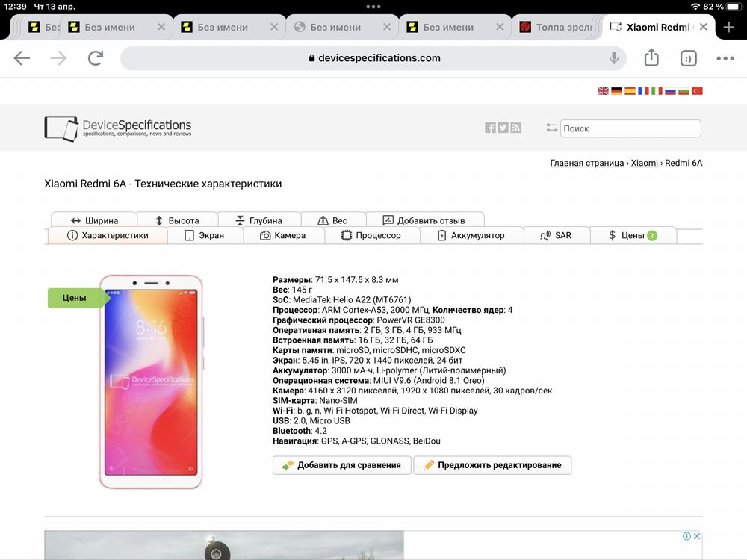Click the devicespecifications.com address bar
This screenshot has height=560, width=747.
click(x=373, y=58)
